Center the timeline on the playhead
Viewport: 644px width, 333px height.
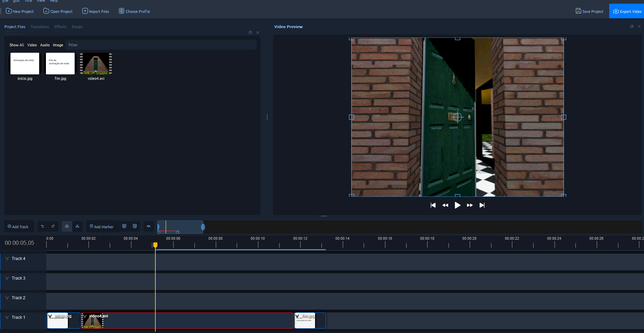coord(149,227)
